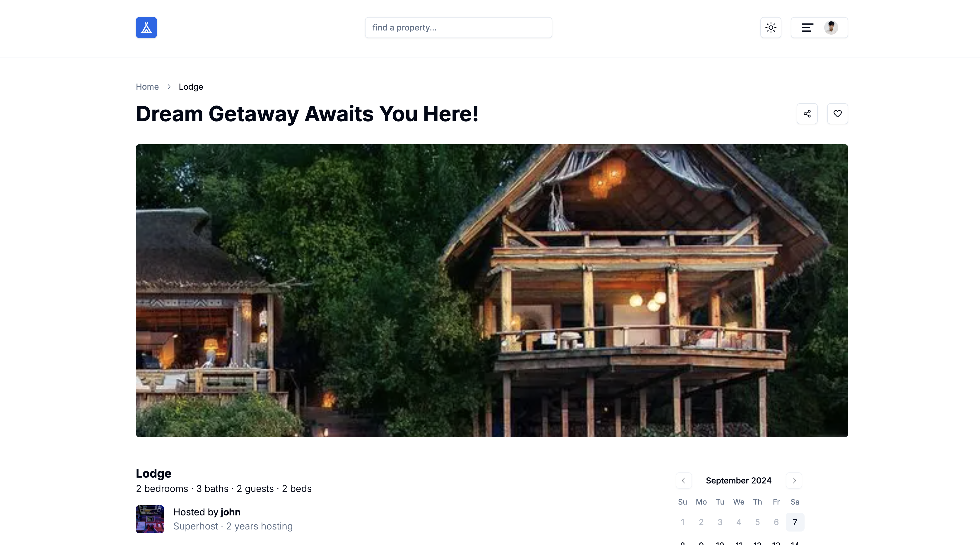Select September 1 on the calendar

682,522
